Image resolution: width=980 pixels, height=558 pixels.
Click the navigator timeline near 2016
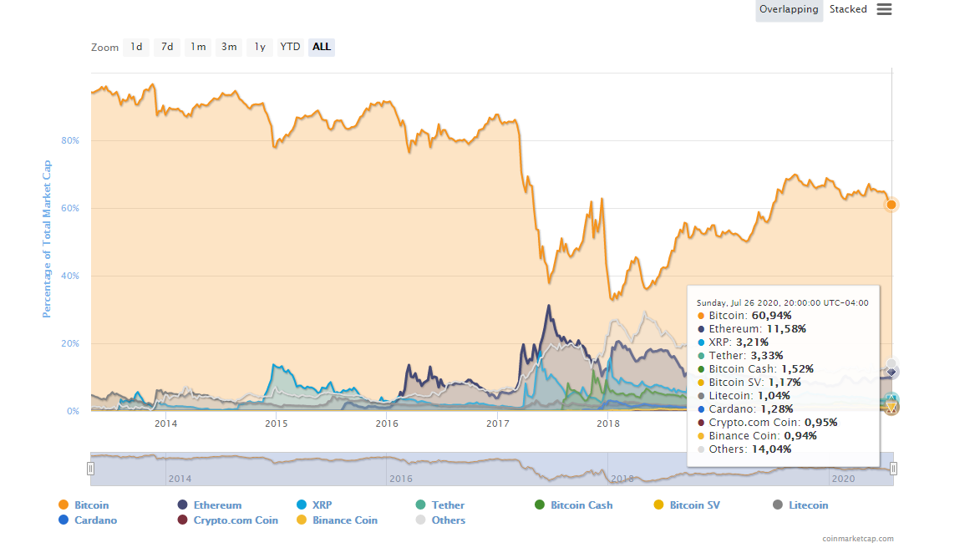click(401, 479)
